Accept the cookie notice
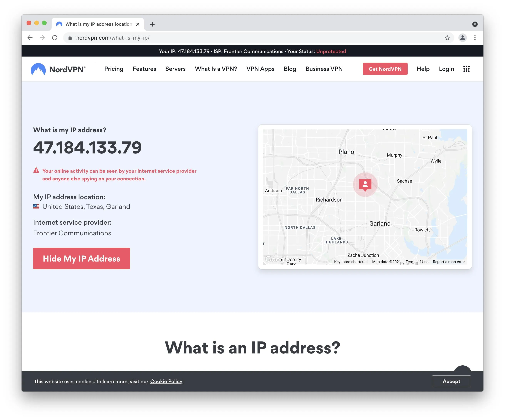This screenshot has height=420, width=505. click(x=451, y=381)
